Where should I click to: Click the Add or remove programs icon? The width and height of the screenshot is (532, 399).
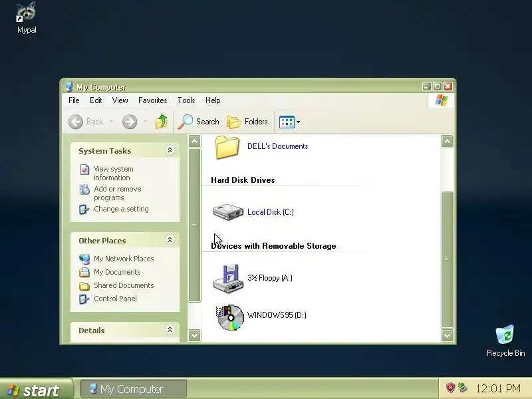coord(84,190)
